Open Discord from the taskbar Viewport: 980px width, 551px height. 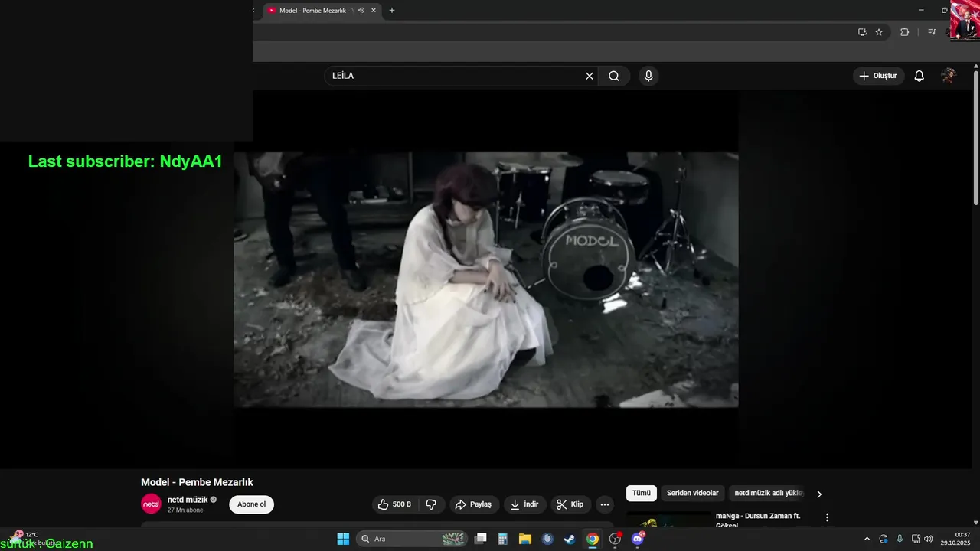tap(638, 539)
